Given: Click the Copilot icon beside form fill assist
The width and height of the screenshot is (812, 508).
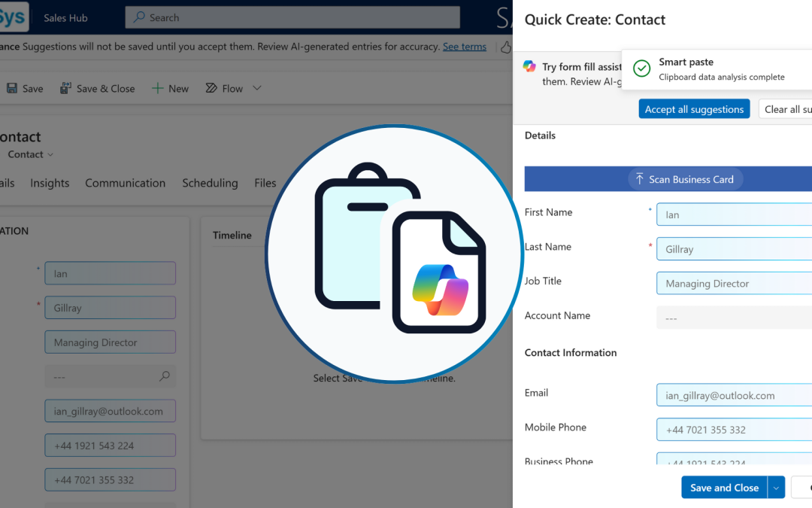Looking at the screenshot, I should pyautogui.click(x=529, y=66).
